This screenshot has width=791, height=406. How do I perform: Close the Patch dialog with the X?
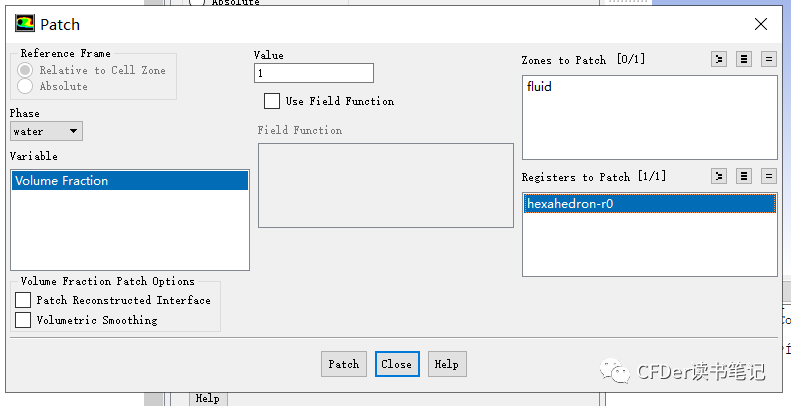(x=761, y=24)
